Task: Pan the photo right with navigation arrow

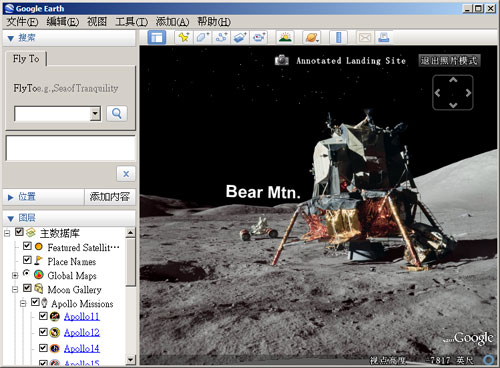Action: tap(468, 93)
